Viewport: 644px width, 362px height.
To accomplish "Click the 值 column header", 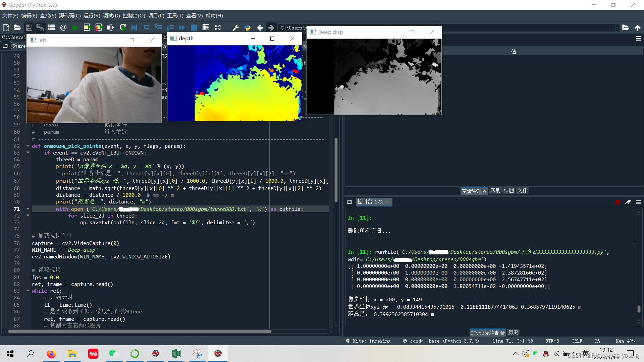I will (514, 52).
